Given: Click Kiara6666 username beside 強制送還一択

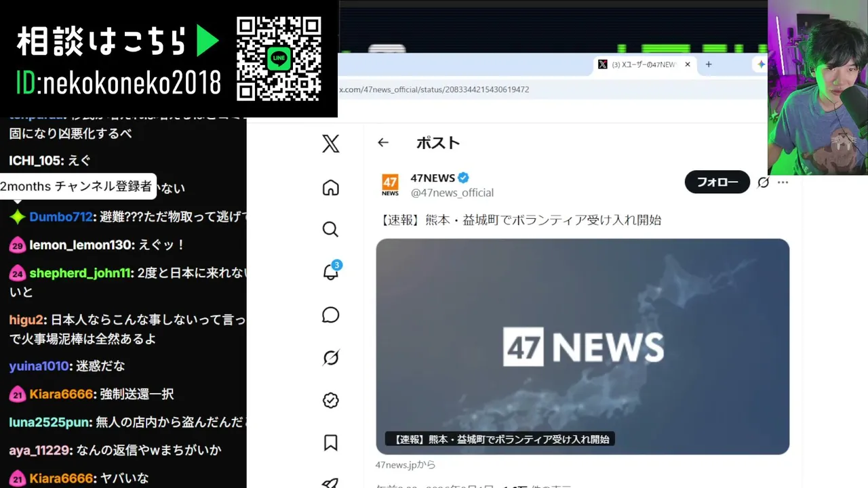Looking at the screenshot, I should click(x=61, y=394).
